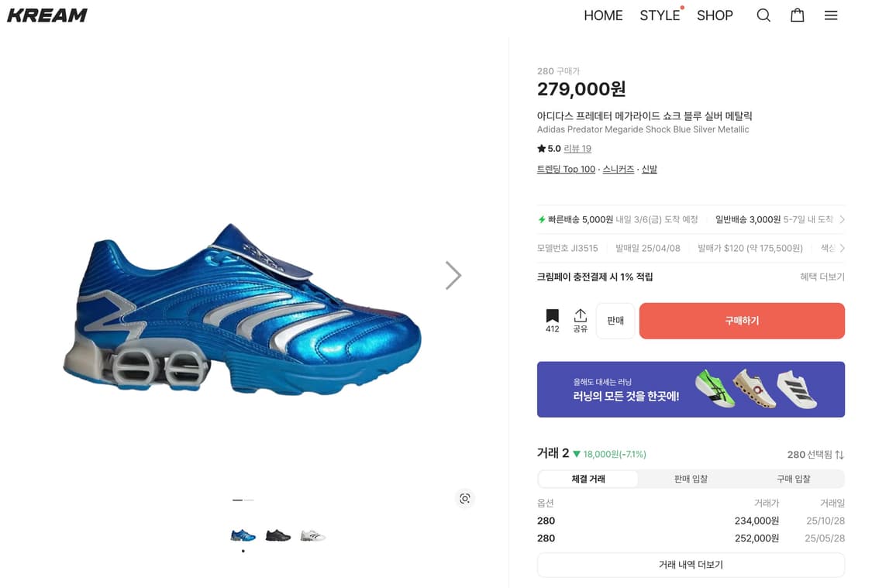Open the STYLE menu item
This screenshot has width=872, height=588.
[659, 15]
